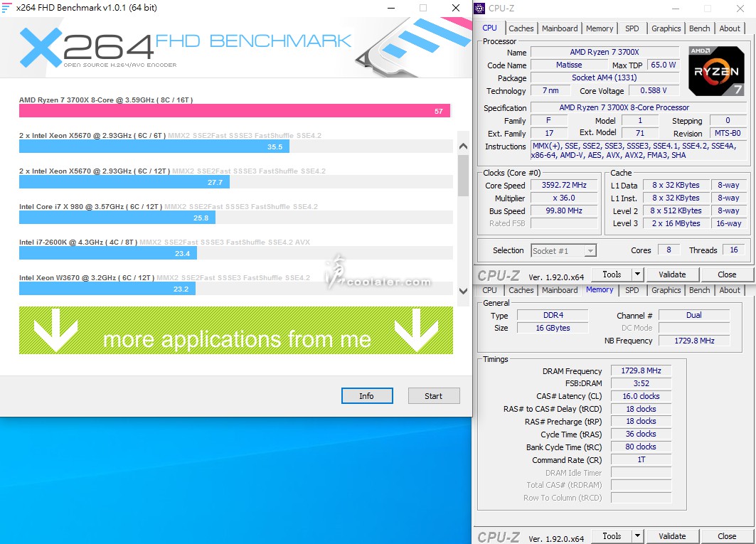Click the Core Voltage value '0.588 V'
This screenshot has height=544, width=756.
(654, 91)
